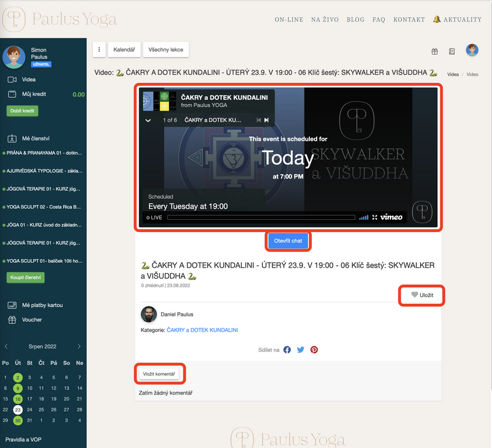Screen dimensions: 492x448
Task: Open the user avatar menu at top right
Action: (472, 50)
